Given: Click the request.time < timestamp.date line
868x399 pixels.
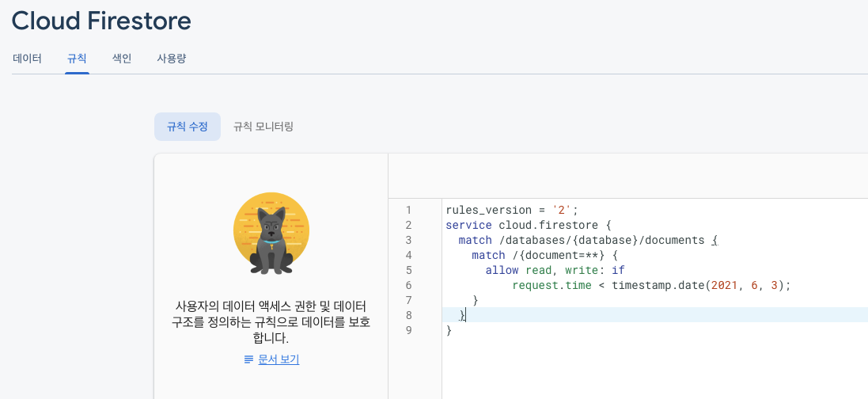Looking at the screenshot, I should pyautogui.click(x=651, y=285).
